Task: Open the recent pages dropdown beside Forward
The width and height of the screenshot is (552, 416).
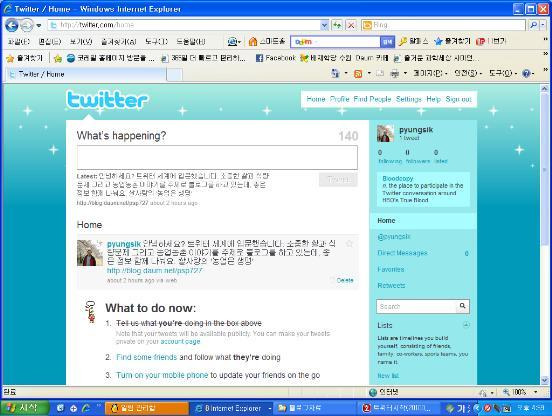Action: (x=39, y=25)
